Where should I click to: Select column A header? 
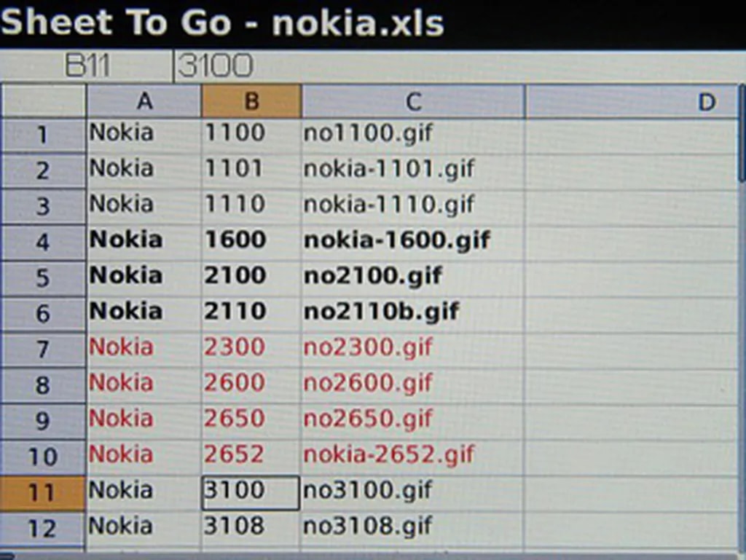(x=144, y=102)
